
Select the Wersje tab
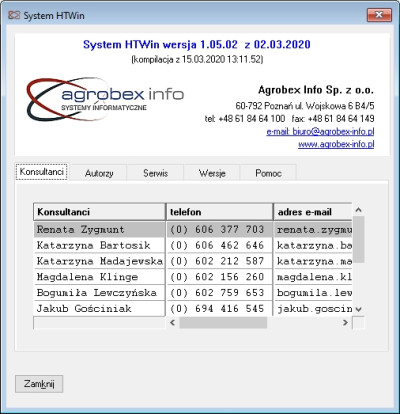(212, 173)
